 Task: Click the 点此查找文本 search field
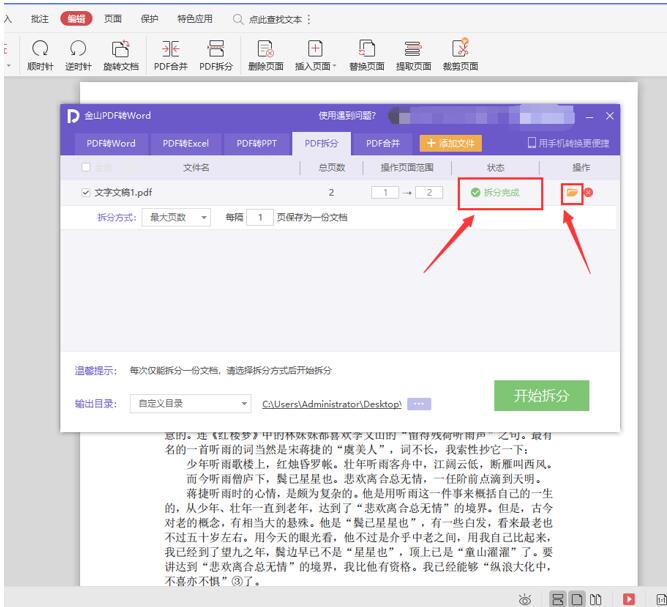275,20
